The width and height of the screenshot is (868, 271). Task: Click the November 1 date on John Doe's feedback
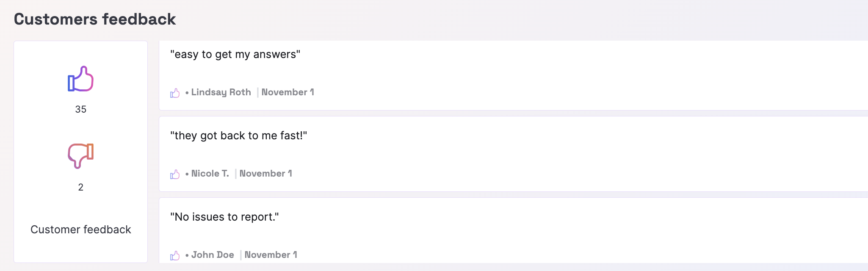(271, 255)
